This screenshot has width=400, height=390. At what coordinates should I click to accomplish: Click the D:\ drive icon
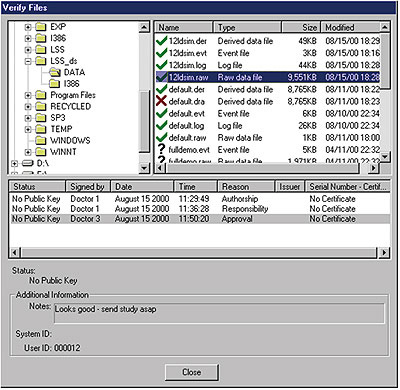[x=28, y=163]
